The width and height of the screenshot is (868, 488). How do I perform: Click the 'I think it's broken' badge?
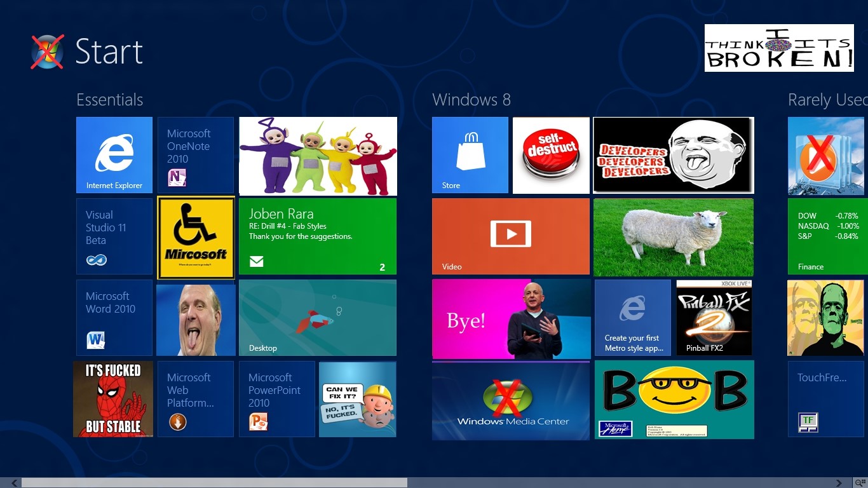[779, 48]
